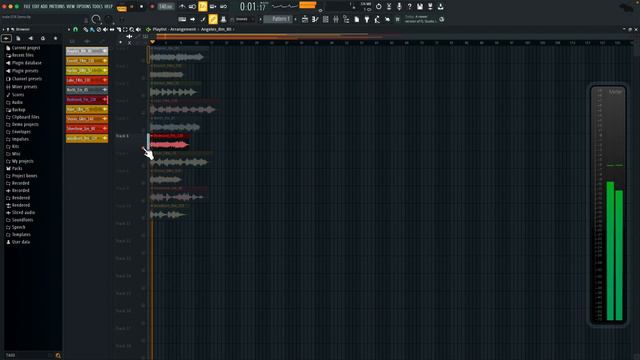The image size is (640, 360).
Task: Collapse the Browser panel header arrow
Action: pyautogui.click(x=3, y=29)
